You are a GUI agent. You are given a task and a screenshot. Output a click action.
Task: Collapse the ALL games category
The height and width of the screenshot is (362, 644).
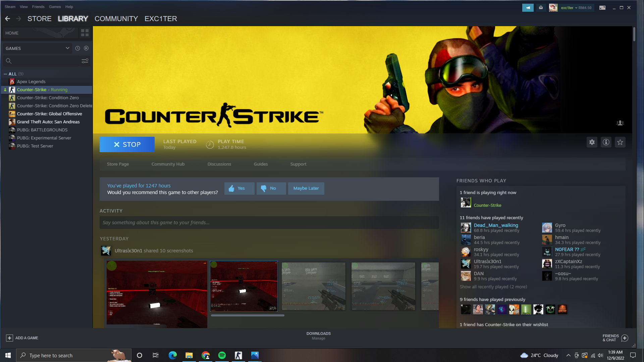(x=5, y=74)
